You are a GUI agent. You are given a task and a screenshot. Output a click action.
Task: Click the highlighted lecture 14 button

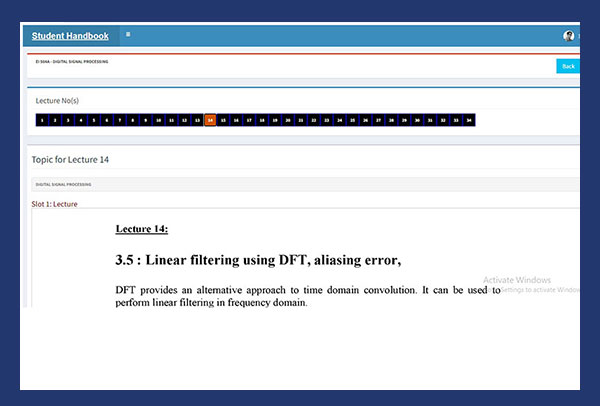pos(210,120)
